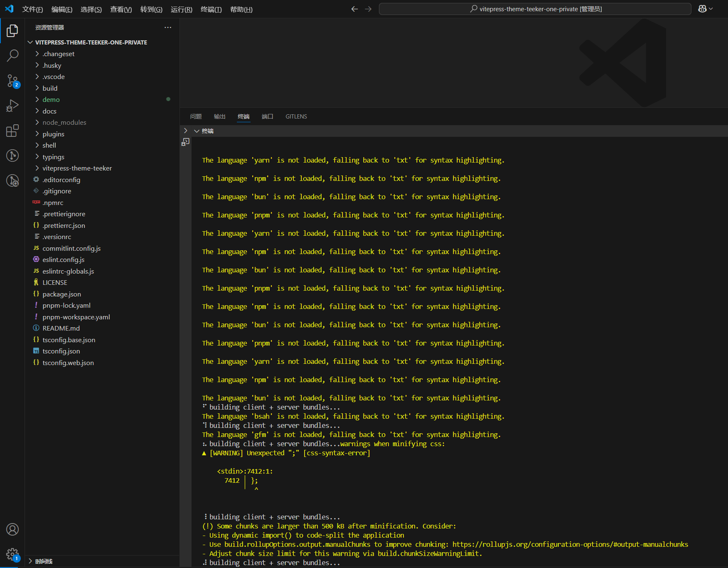Viewport: 728px width, 568px height.
Task: Switch to the 问题 problems tab
Action: click(196, 116)
